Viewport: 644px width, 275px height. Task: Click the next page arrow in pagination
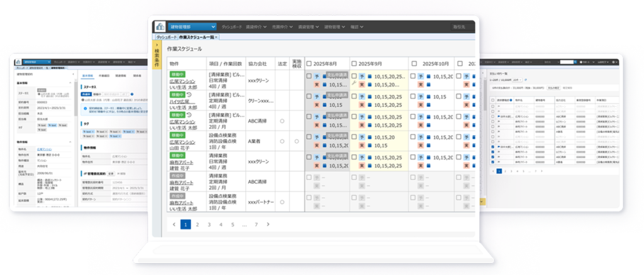[x=268, y=224]
